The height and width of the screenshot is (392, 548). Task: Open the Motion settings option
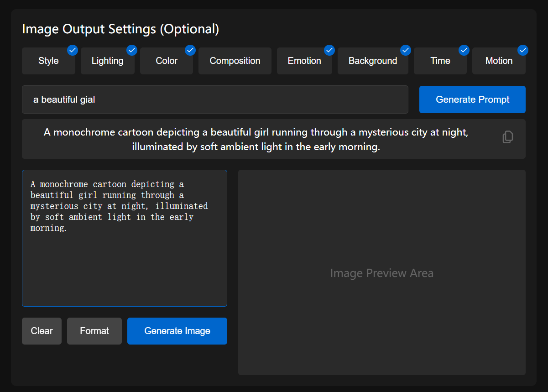499,61
